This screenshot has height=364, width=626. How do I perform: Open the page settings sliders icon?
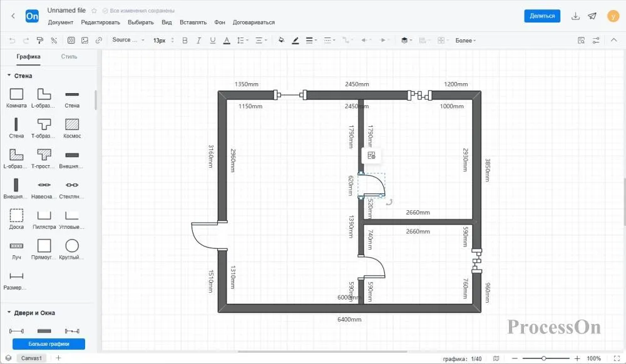pos(596,40)
